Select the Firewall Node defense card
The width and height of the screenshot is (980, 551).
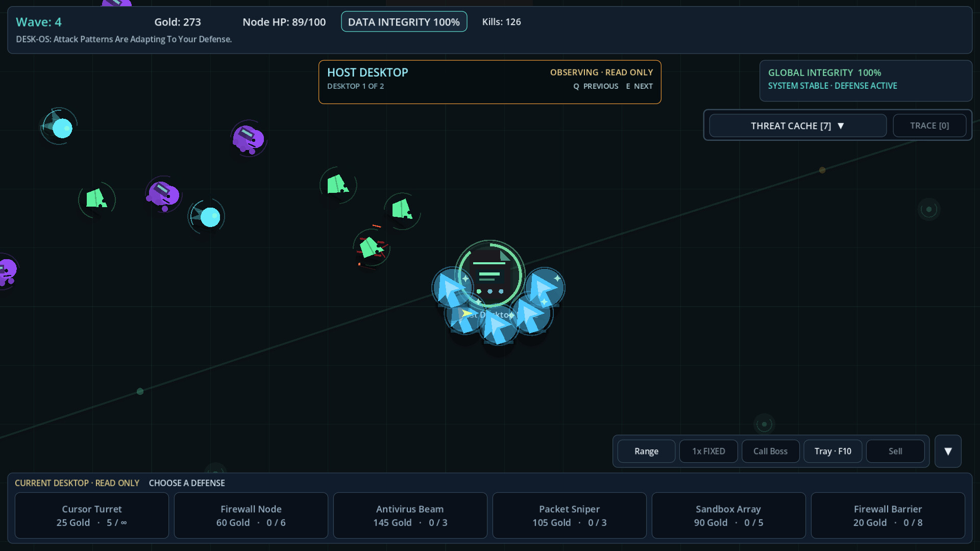251,515
